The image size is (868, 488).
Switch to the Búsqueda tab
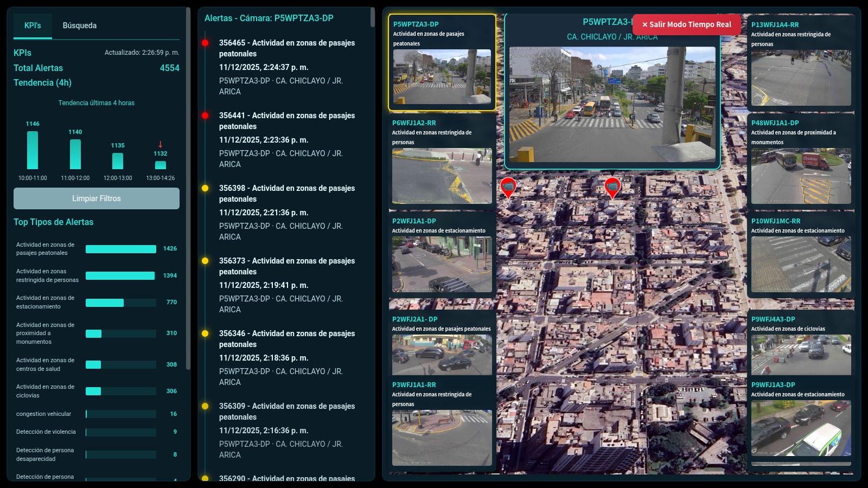coord(80,24)
